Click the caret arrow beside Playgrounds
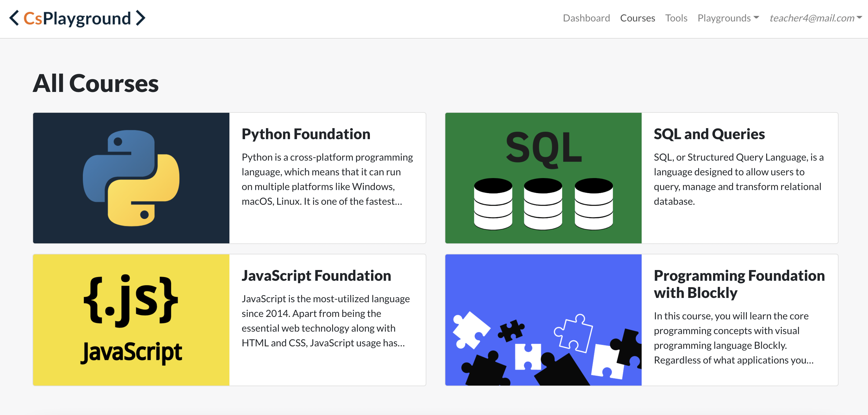This screenshot has width=868, height=415. pyautogui.click(x=756, y=17)
